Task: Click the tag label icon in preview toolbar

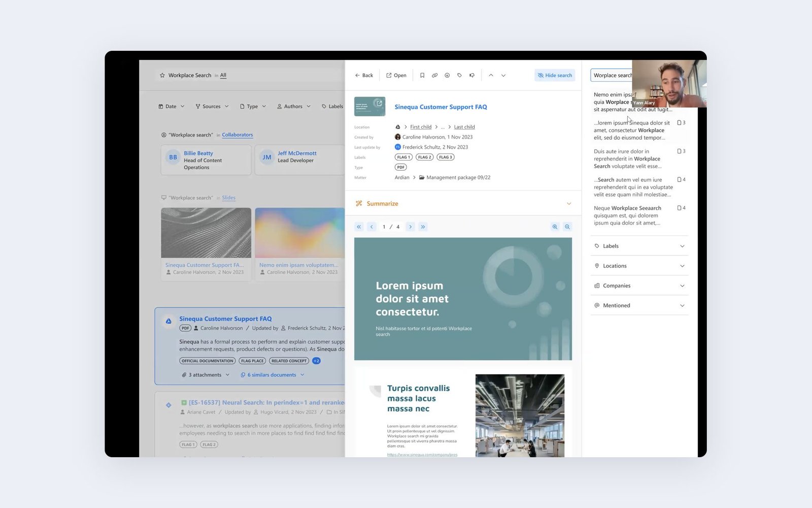Action: [459, 75]
